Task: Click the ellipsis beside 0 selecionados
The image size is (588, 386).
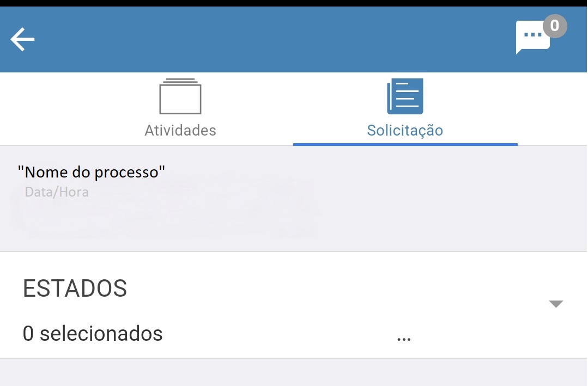Action: [x=404, y=339]
